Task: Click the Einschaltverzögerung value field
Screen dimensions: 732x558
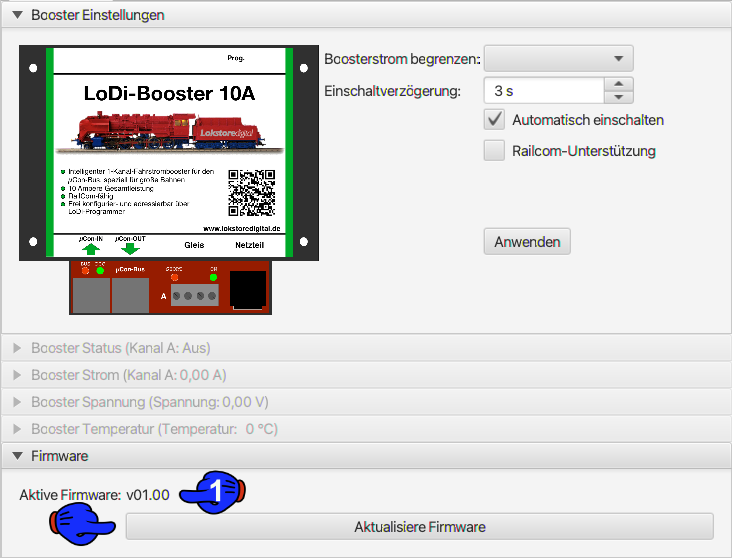Action: pyautogui.click(x=544, y=91)
